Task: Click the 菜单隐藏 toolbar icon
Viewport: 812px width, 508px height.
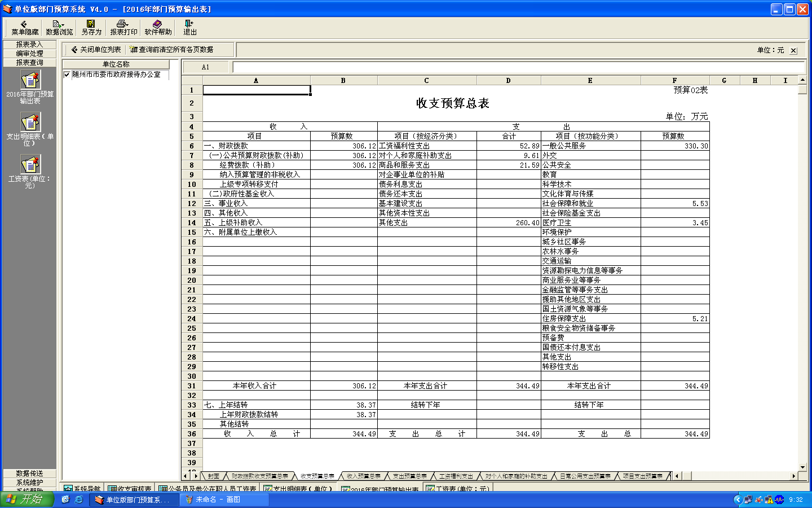Action: pyautogui.click(x=24, y=28)
